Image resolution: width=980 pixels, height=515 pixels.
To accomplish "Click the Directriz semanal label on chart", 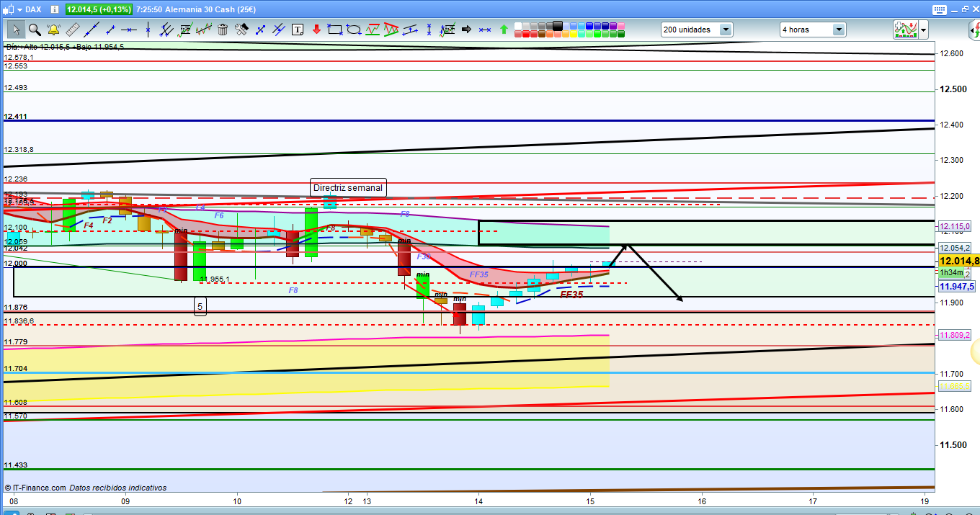I will point(348,188).
